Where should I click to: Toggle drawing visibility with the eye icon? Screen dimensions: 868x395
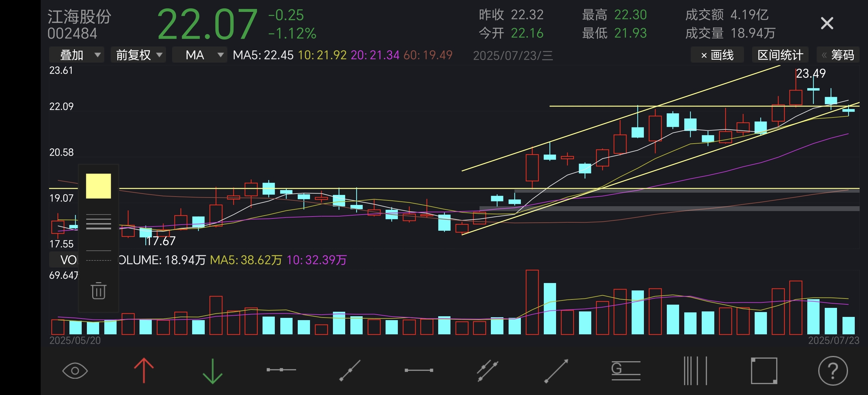(75, 371)
